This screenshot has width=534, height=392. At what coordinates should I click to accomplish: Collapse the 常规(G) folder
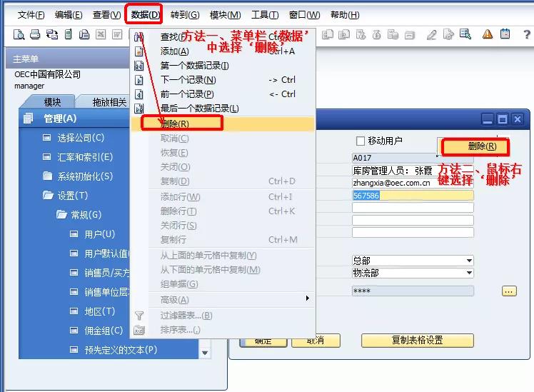pos(61,214)
